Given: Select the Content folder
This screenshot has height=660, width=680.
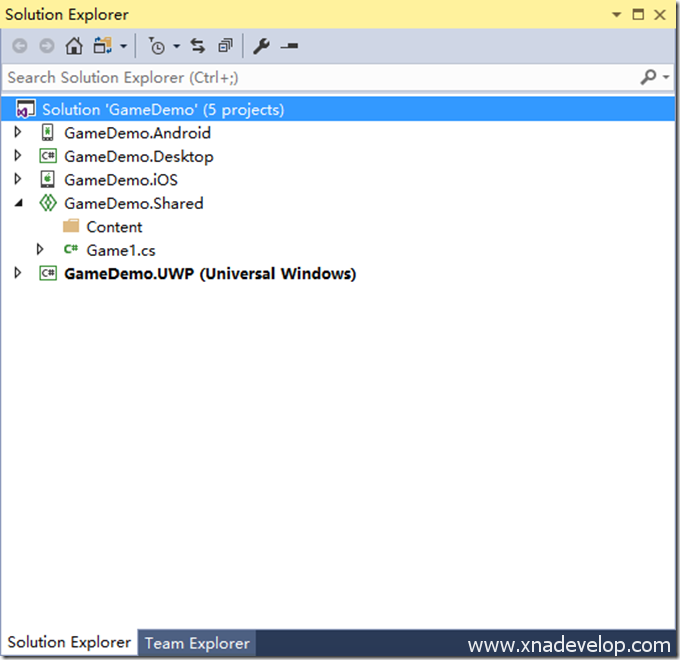Looking at the screenshot, I should (114, 227).
